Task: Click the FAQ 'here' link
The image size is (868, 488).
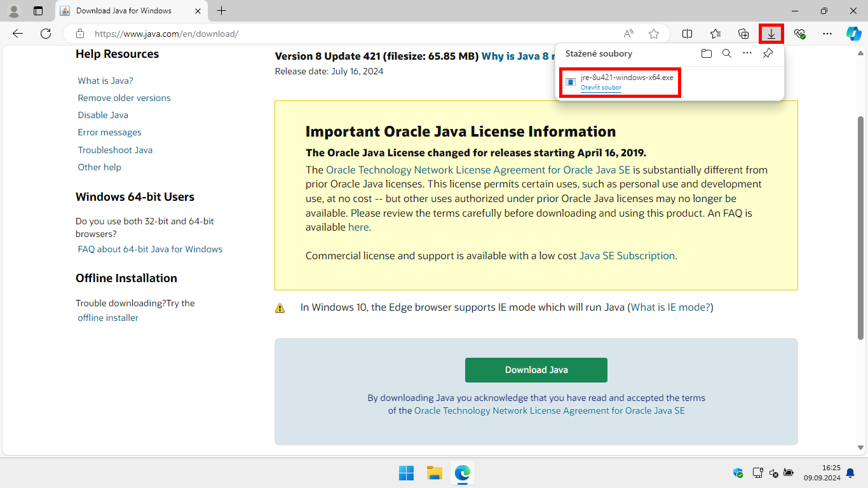Action: 358,227
